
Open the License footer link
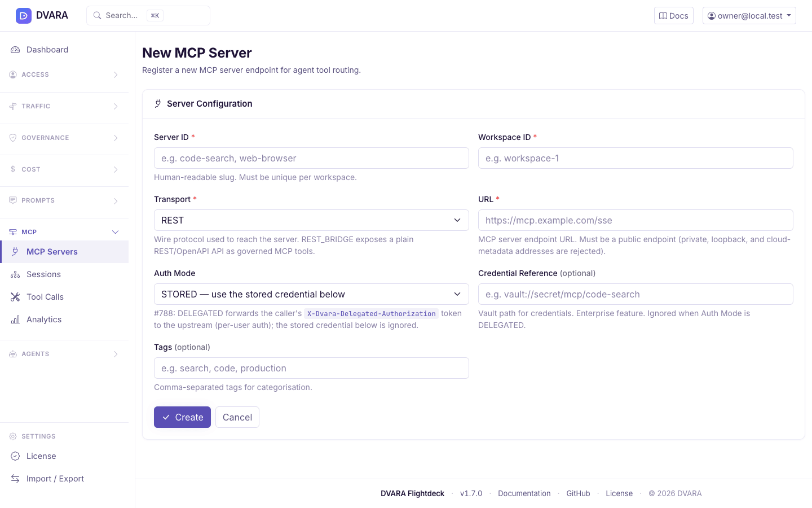coord(619,493)
